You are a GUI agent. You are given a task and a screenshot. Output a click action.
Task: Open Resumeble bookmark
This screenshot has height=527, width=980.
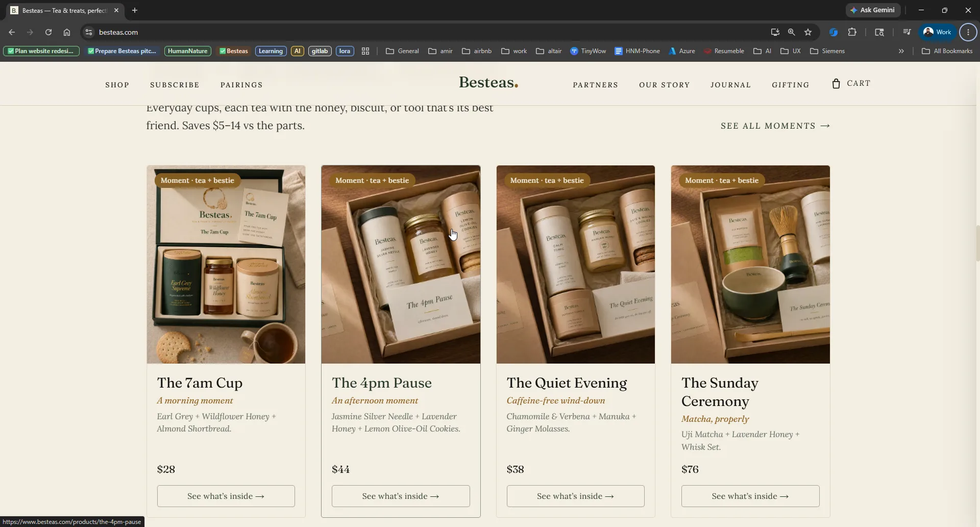click(x=724, y=51)
